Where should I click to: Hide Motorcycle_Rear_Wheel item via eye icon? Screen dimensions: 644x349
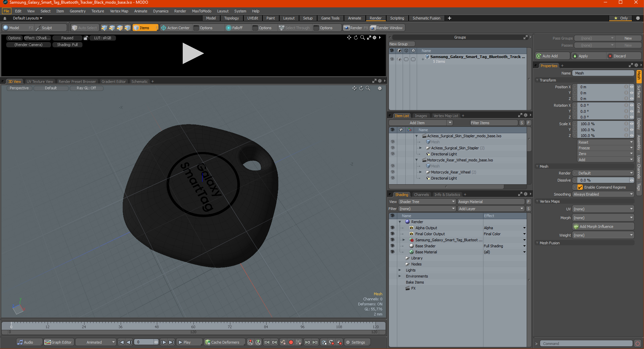(393, 172)
